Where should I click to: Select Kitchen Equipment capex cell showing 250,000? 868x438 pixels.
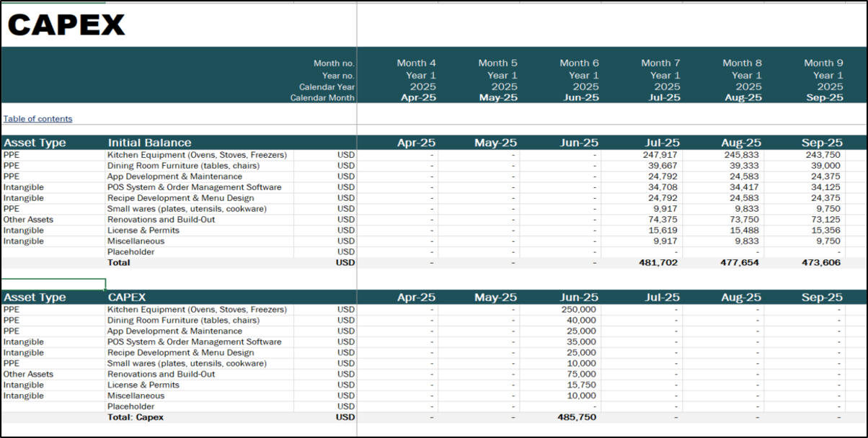[x=577, y=310]
